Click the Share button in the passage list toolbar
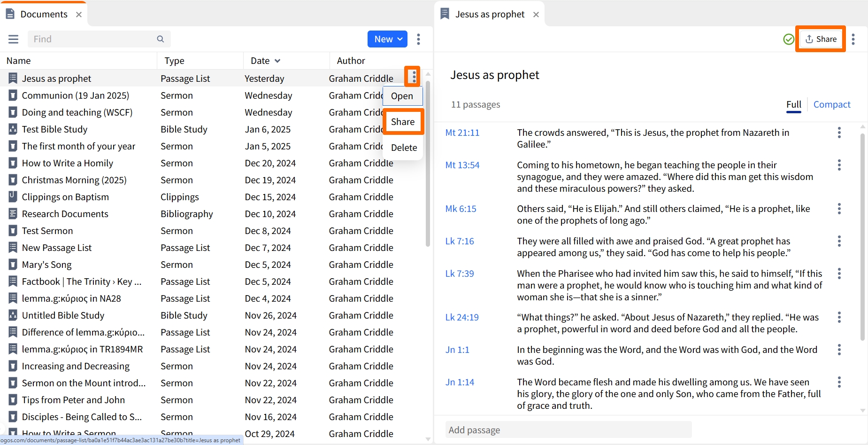 (x=821, y=39)
